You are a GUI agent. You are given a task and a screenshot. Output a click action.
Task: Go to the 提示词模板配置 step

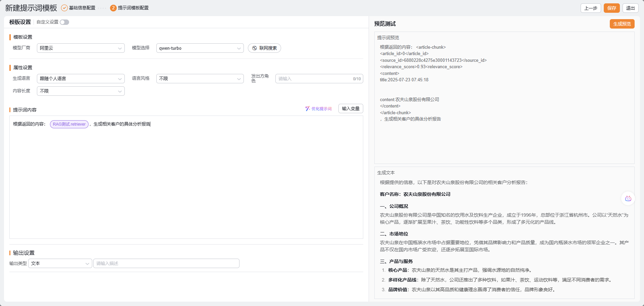[133, 8]
